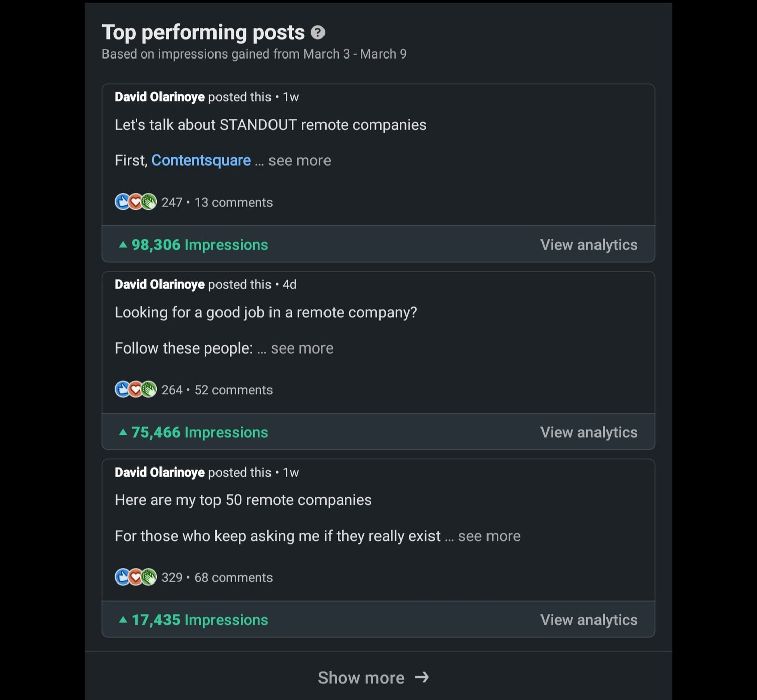View analytics for 98,306 impressions post
Screen dimensions: 757x700
[x=589, y=245]
